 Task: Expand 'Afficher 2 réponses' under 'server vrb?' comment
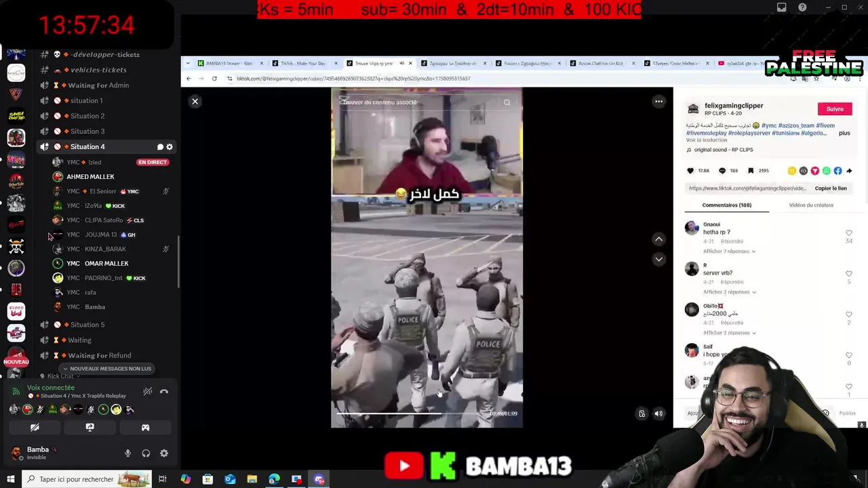(x=729, y=292)
